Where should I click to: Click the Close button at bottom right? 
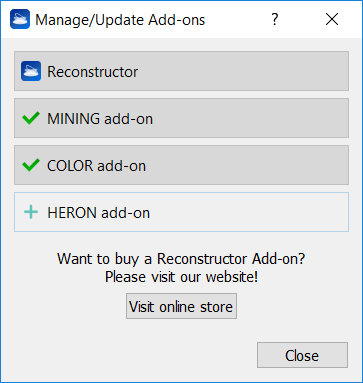click(x=302, y=355)
